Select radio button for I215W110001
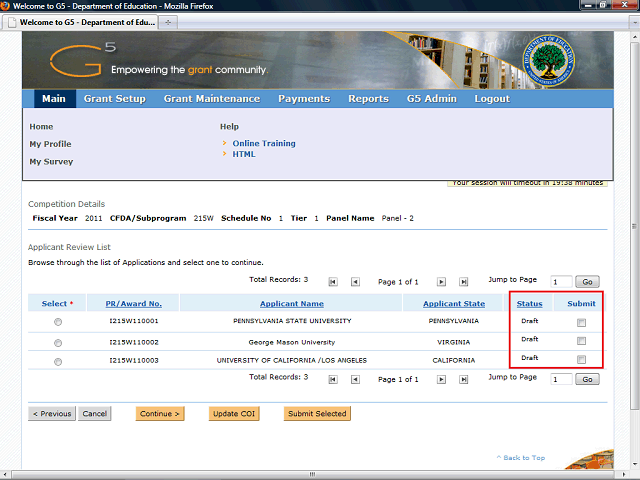 pos(57,322)
